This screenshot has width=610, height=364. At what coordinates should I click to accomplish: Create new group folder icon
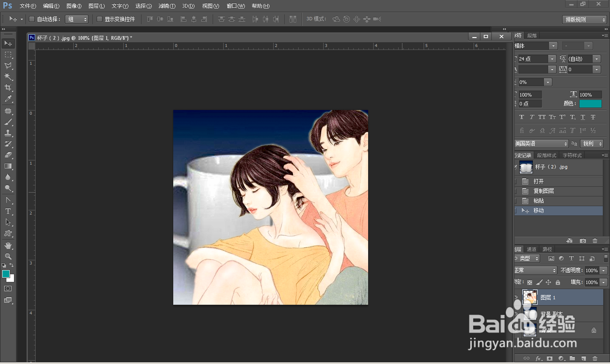click(572, 358)
